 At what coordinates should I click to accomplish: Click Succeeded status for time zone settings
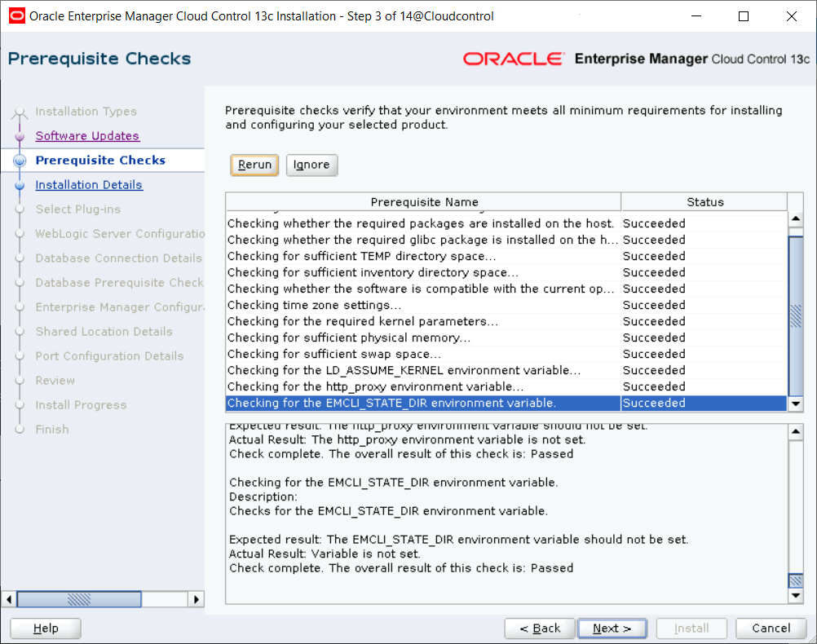point(654,305)
